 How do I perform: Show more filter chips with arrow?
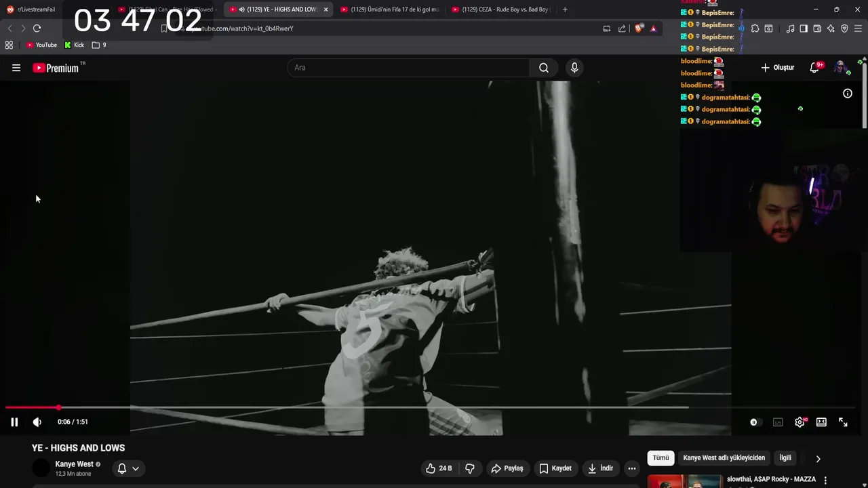(818, 459)
